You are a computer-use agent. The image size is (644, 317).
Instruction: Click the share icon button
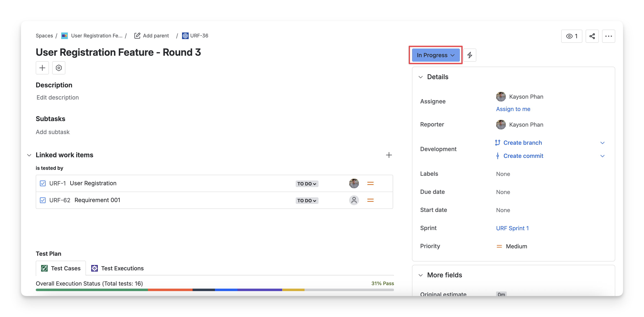pos(592,36)
